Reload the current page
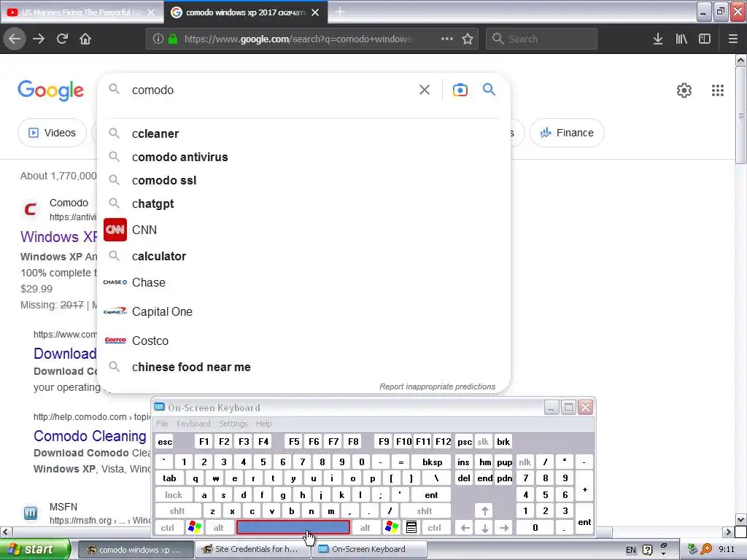The width and height of the screenshot is (747, 560). 62,39
